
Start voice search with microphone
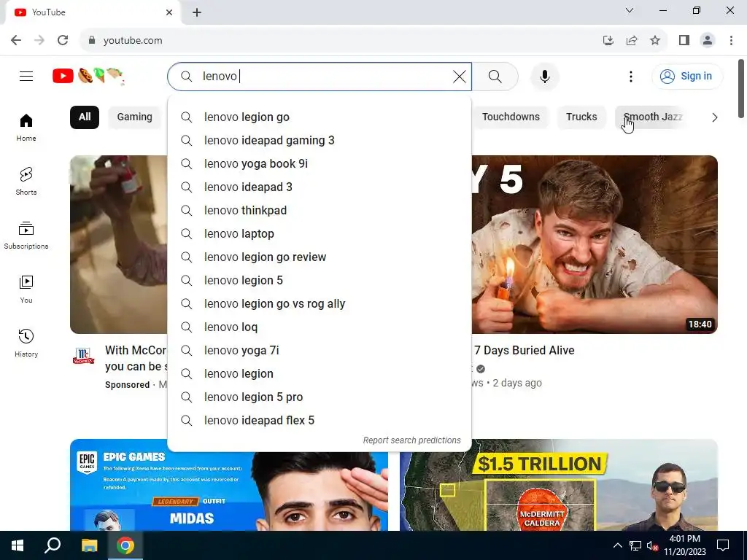pyautogui.click(x=544, y=76)
